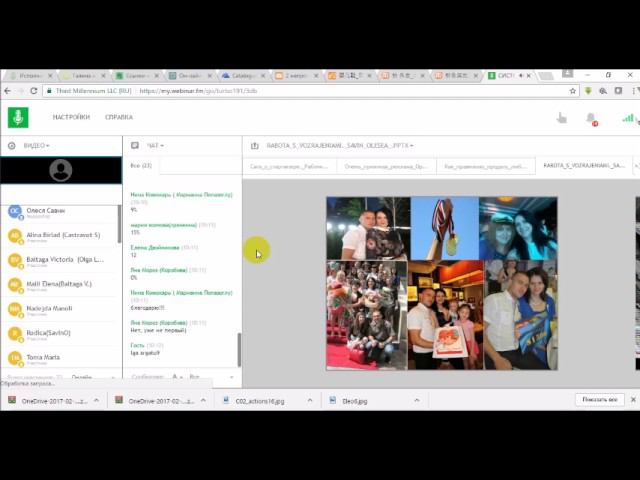Click the green download extension icon
Screen dimensions: 640x480
[588, 91]
